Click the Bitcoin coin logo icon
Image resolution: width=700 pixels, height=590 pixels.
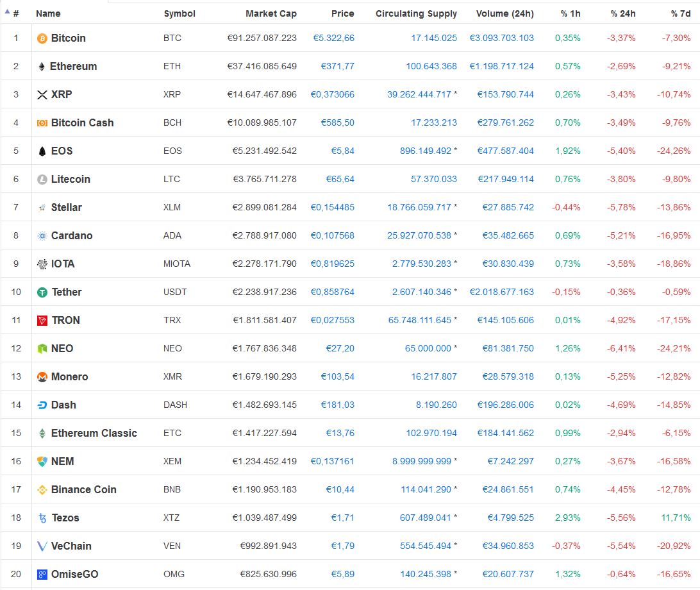click(42, 38)
